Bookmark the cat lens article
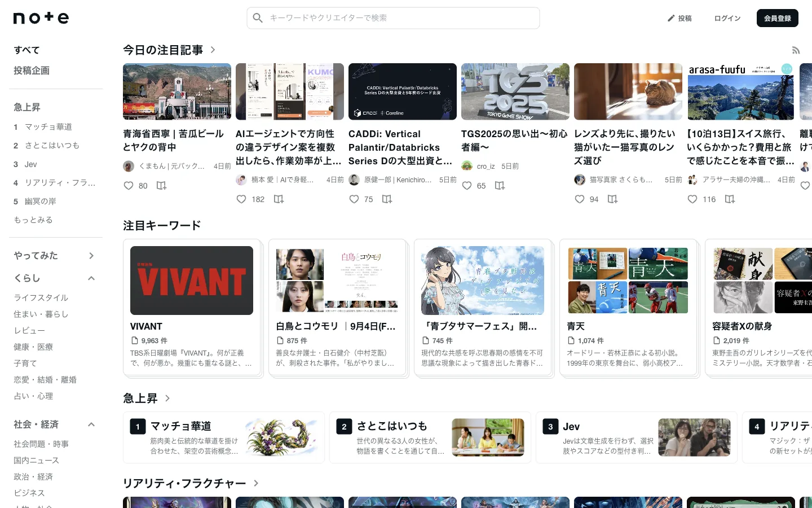 [612, 199]
